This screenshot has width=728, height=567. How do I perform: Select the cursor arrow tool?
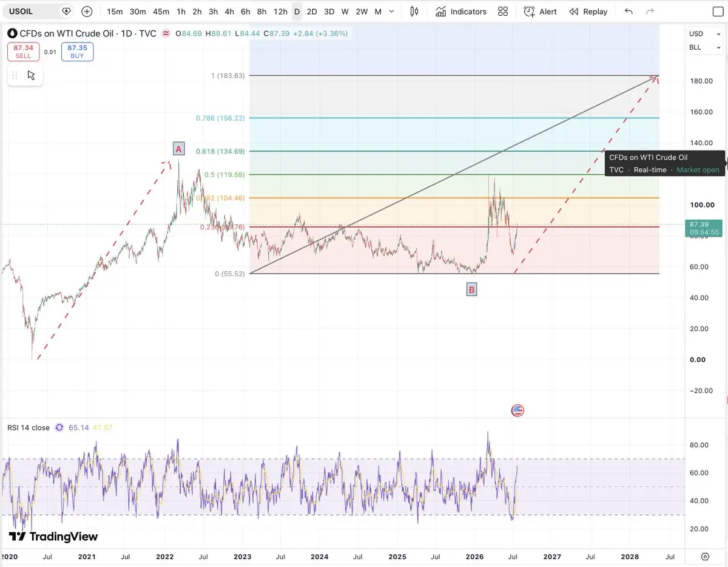point(32,75)
